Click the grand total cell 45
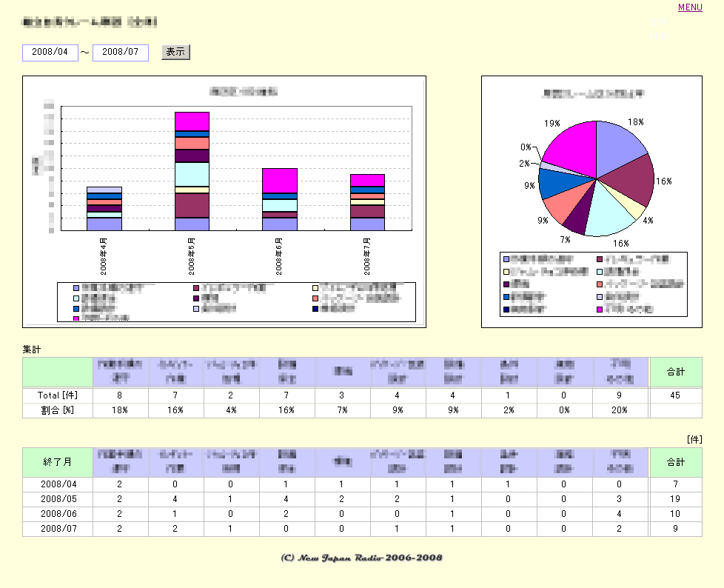This screenshot has height=588, width=724. pyautogui.click(x=676, y=395)
